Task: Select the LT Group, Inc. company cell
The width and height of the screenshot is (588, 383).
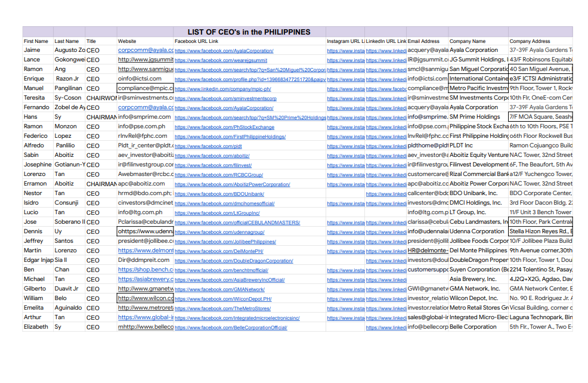Action: (478, 212)
